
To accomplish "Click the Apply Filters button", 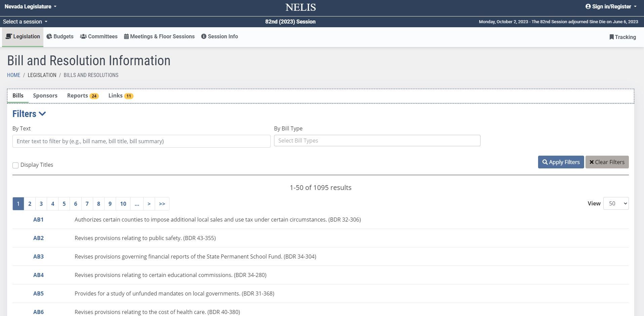I will 561,162.
